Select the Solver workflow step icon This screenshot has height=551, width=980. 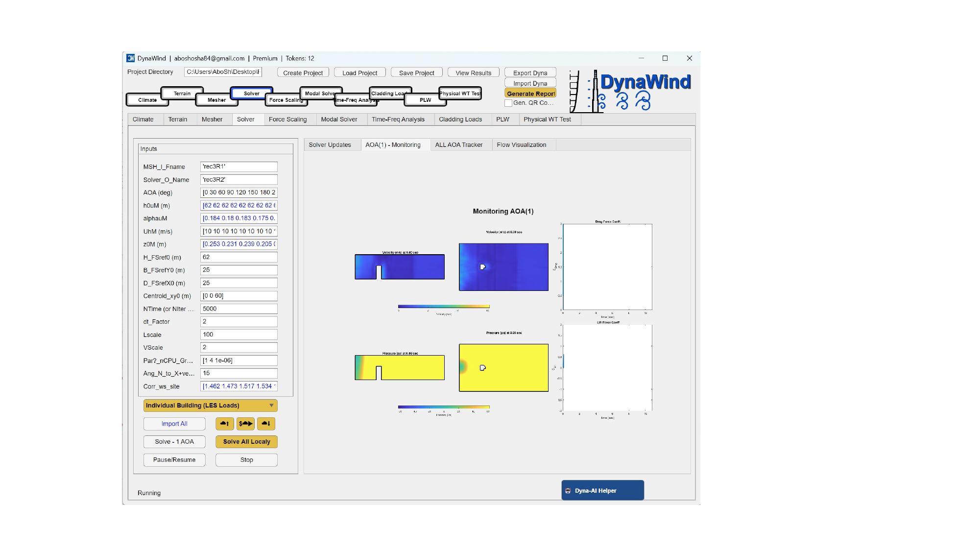point(251,93)
